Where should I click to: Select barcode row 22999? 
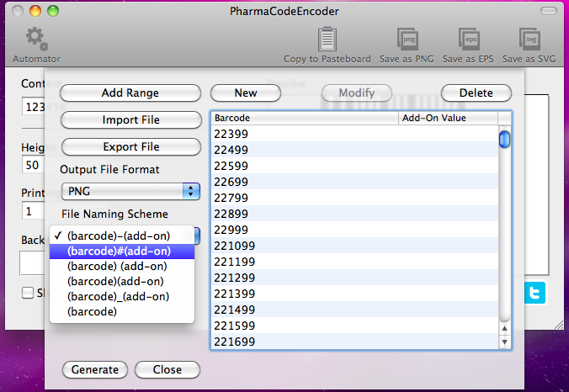(x=354, y=230)
